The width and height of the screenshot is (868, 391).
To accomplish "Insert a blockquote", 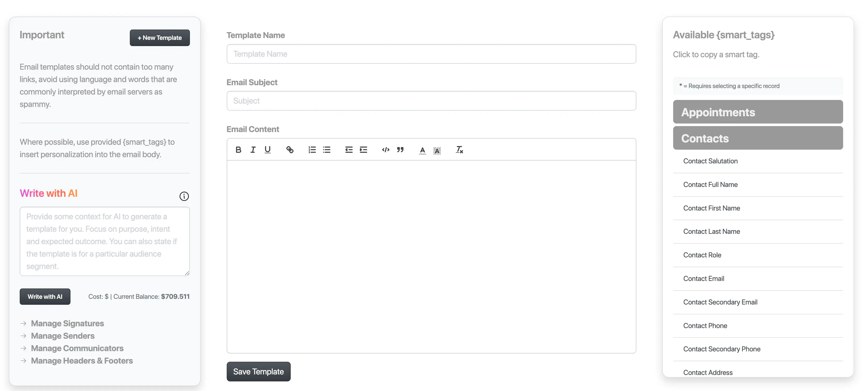I will (400, 150).
